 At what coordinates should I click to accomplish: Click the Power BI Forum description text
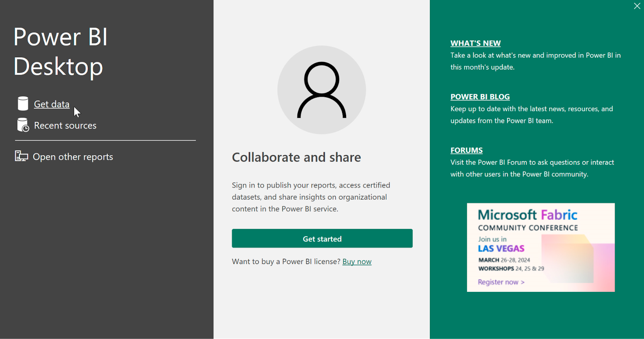pyautogui.click(x=532, y=168)
